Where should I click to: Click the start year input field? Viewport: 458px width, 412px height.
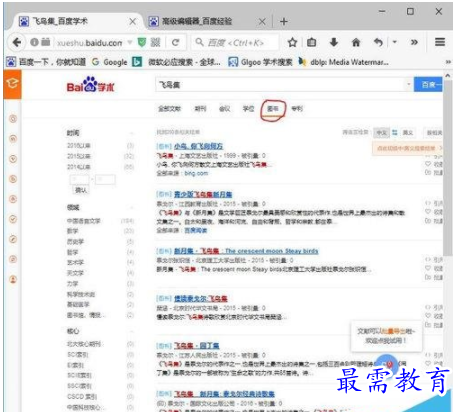[x=80, y=180]
